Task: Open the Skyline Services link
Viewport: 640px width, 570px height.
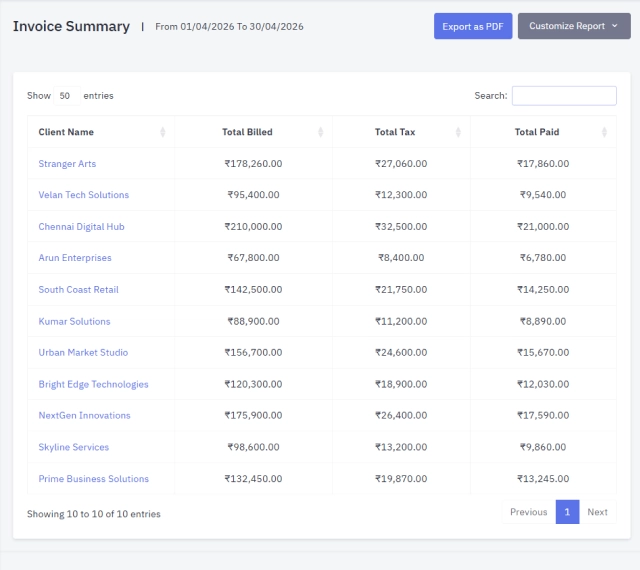Action: pos(74,447)
